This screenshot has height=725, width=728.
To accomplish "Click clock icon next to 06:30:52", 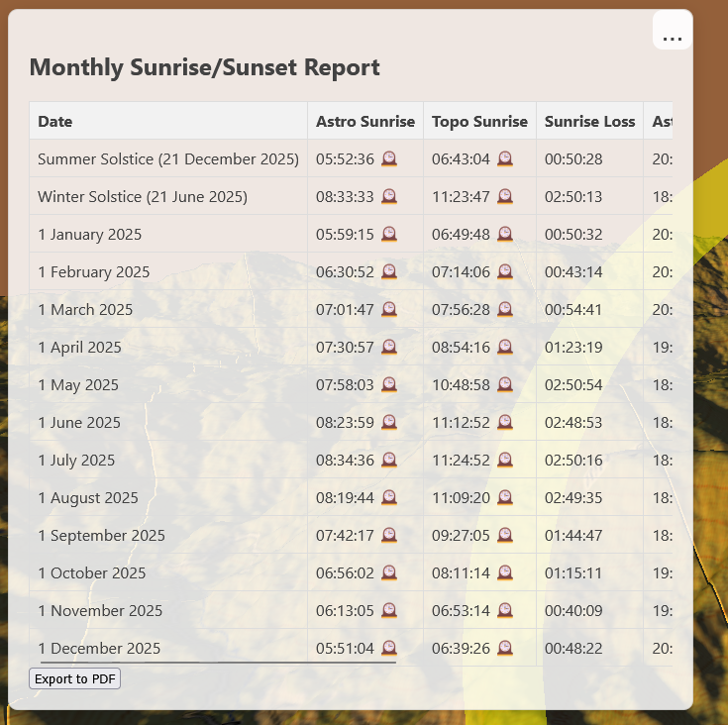I will 389,271.
